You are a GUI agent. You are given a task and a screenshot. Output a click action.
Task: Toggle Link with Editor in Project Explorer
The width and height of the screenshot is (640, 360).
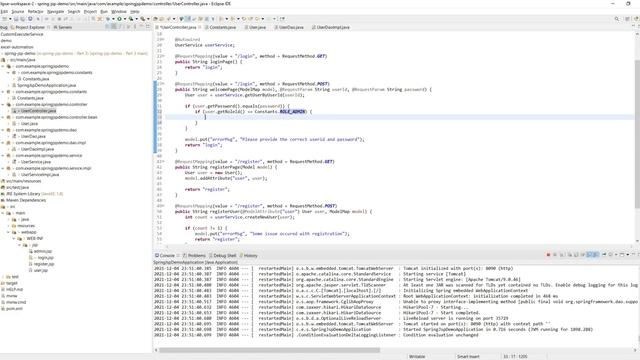click(113, 27)
